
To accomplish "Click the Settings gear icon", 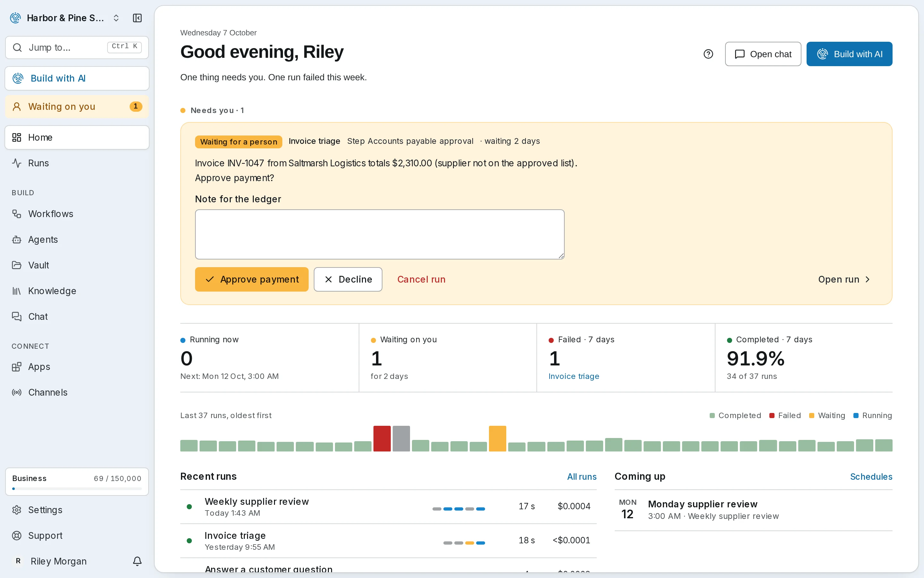I will (16, 510).
